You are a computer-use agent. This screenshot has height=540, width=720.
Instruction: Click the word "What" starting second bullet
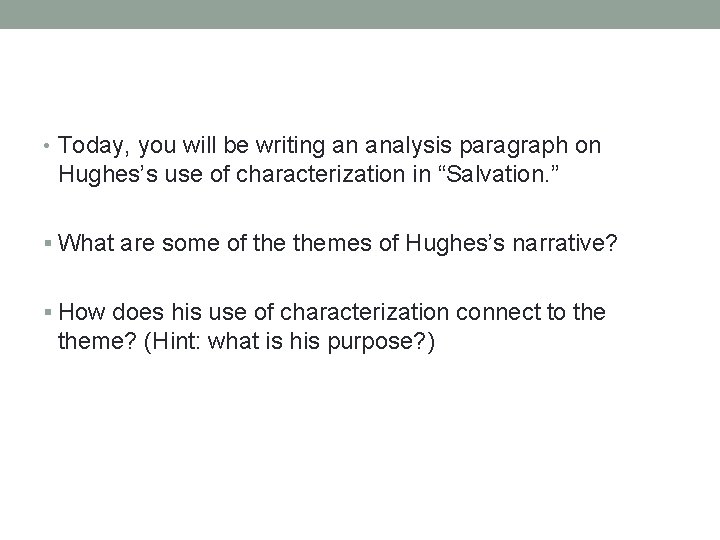point(86,243)
